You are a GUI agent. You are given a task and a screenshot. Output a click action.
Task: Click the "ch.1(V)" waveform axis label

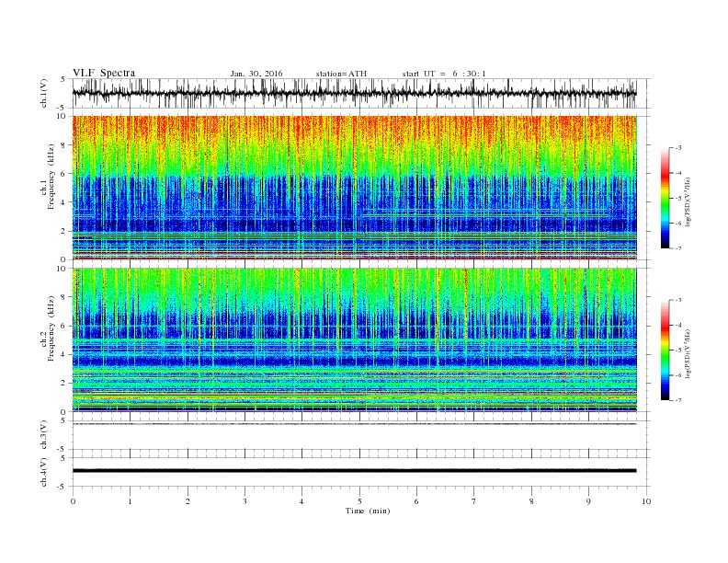pyautogui.click(x=43, y=93)
